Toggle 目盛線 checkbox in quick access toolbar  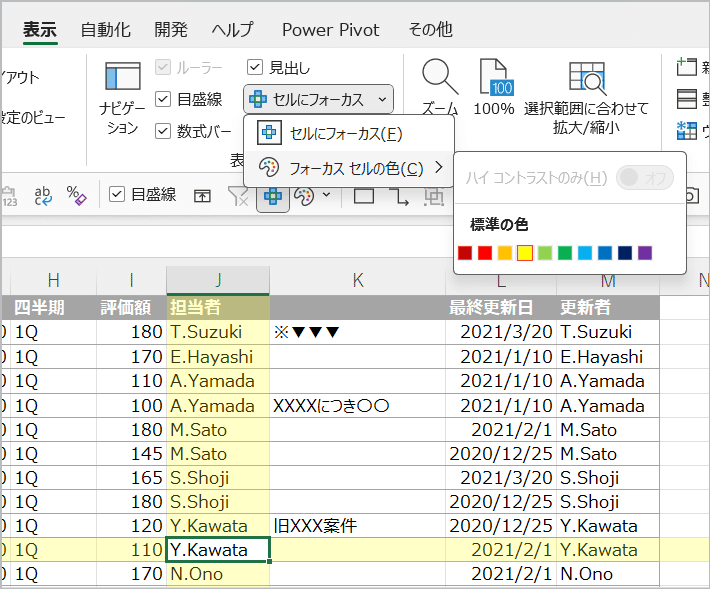(116, 194)
